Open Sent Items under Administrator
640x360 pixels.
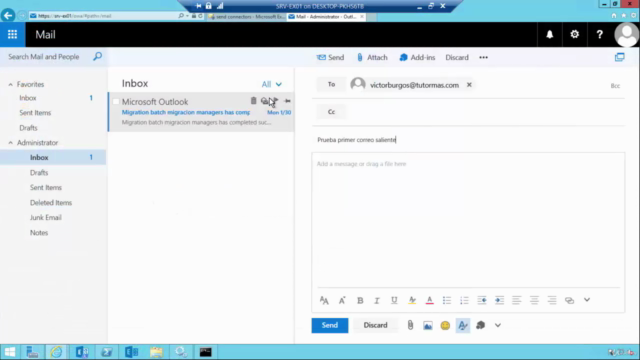46,188
